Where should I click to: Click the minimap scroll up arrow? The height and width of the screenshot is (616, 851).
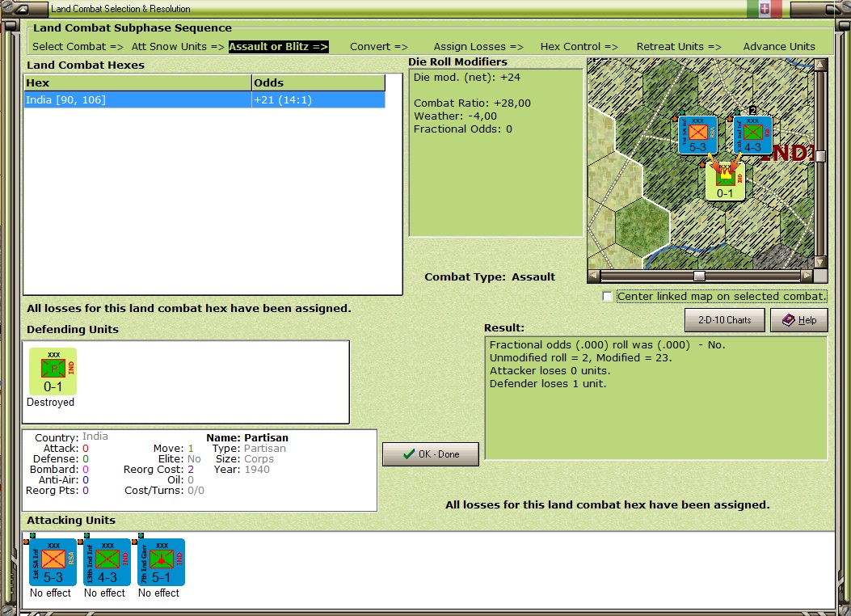(x=820, y=65)
